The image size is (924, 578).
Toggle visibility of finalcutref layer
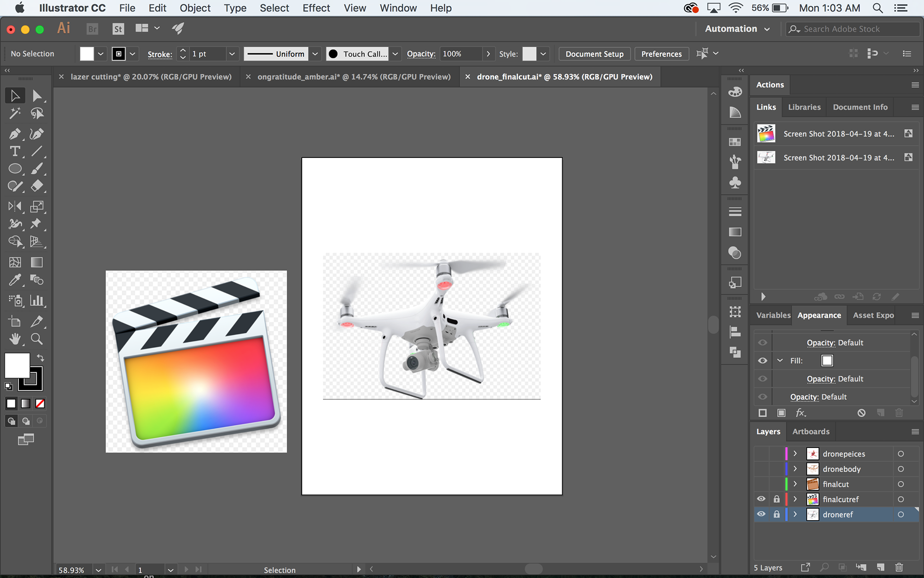tap(761, 499)
